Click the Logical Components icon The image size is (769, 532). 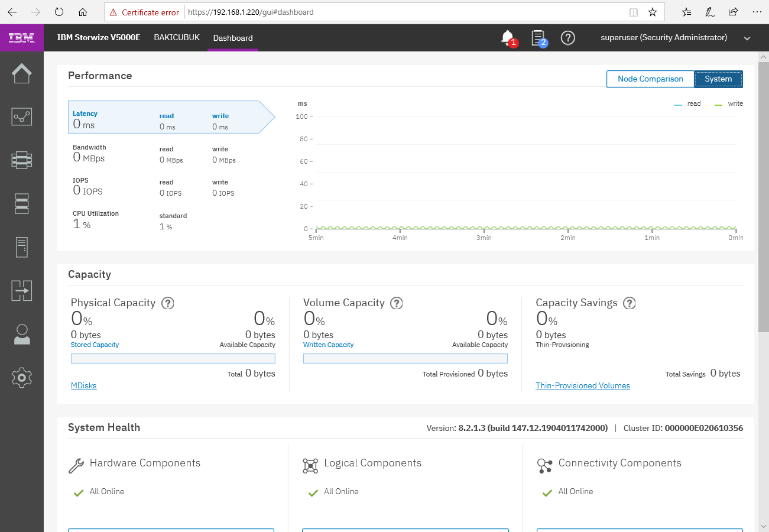(310, 465)
